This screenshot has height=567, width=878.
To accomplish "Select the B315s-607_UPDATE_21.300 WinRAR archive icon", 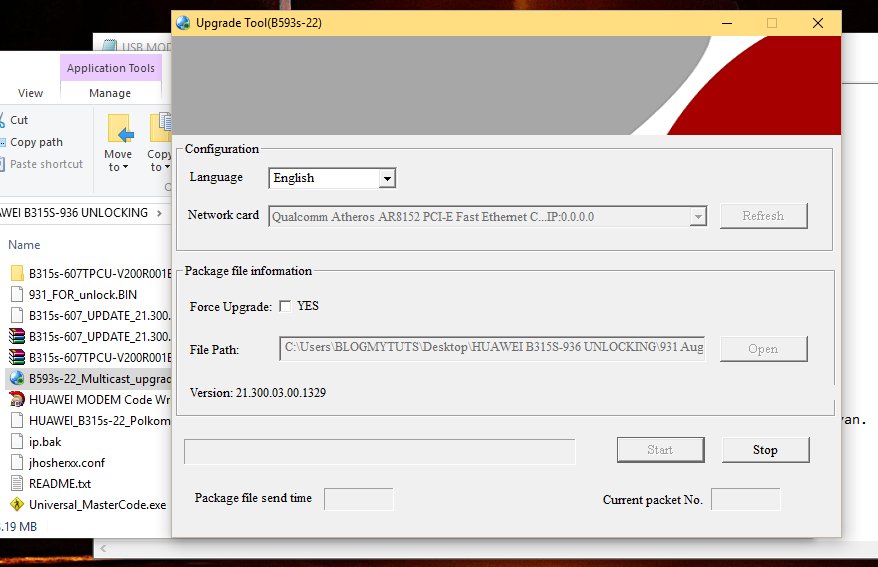I will (x=17, y=336).
